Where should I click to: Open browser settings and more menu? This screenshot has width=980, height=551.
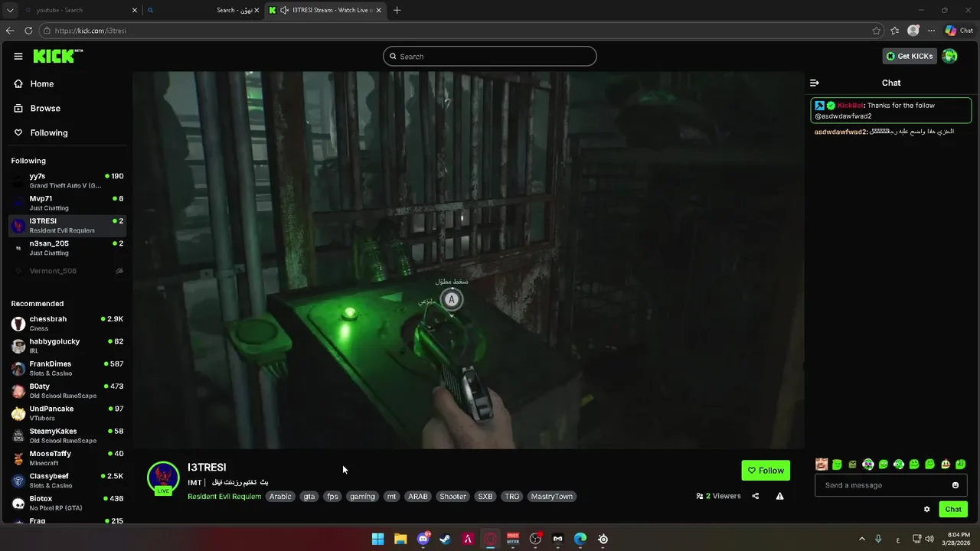click(932, 31)
